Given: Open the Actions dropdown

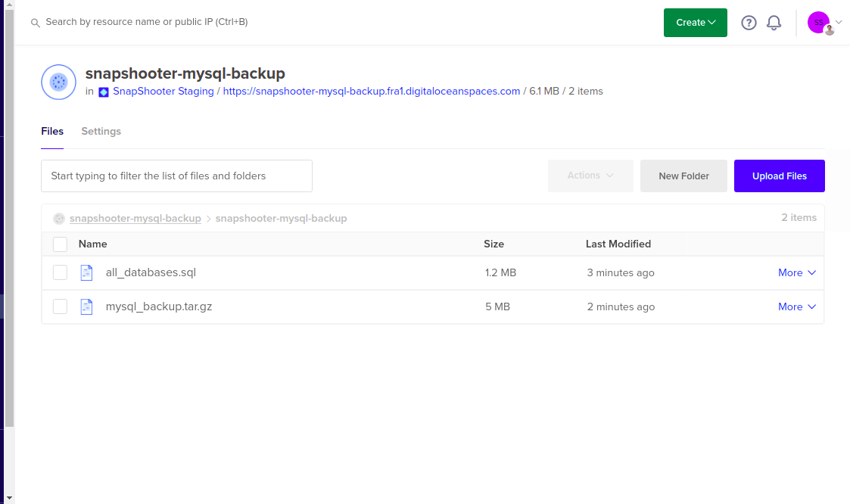Looking at the screenshot, I should tap(590, 176).
